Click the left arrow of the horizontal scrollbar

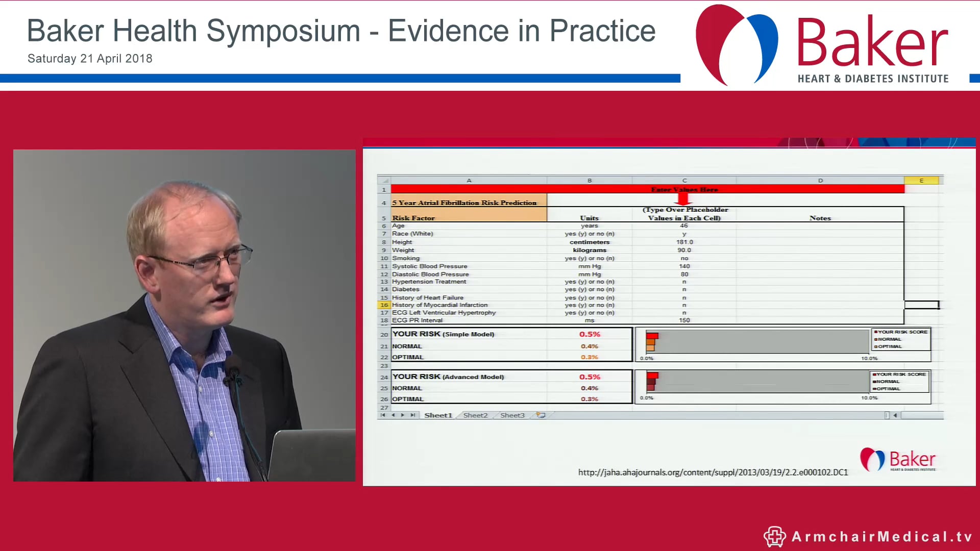click(x=895, y=415)
